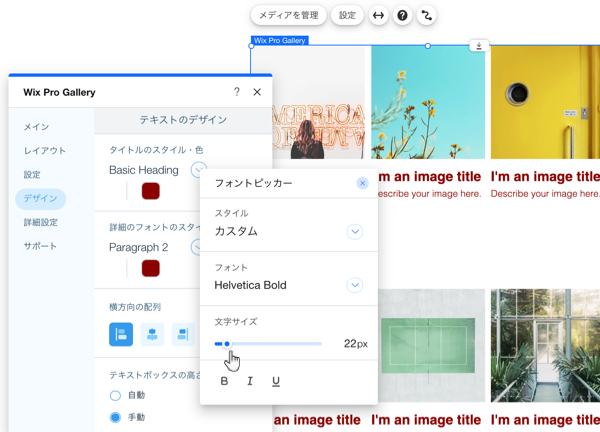Open the help question mark in gallery toolbar
This screenshot has width=600, height=432.
(402, 15)
